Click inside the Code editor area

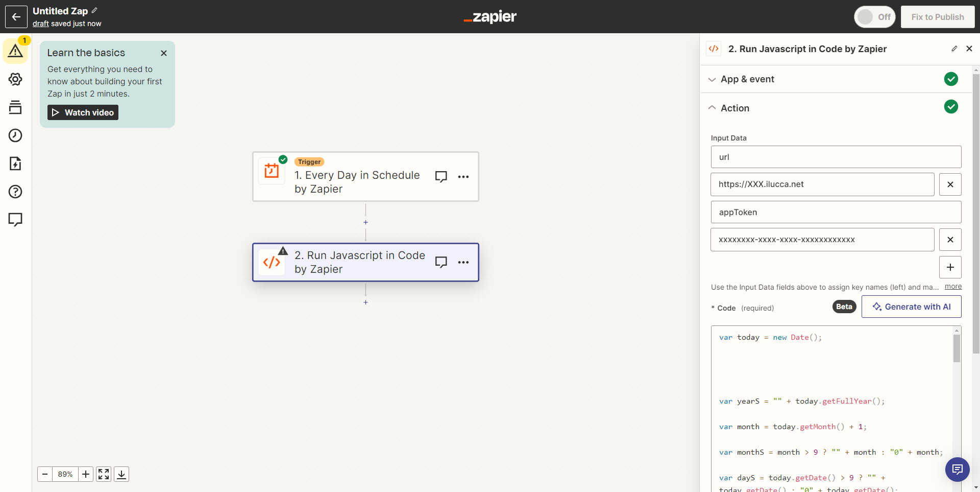831,409
